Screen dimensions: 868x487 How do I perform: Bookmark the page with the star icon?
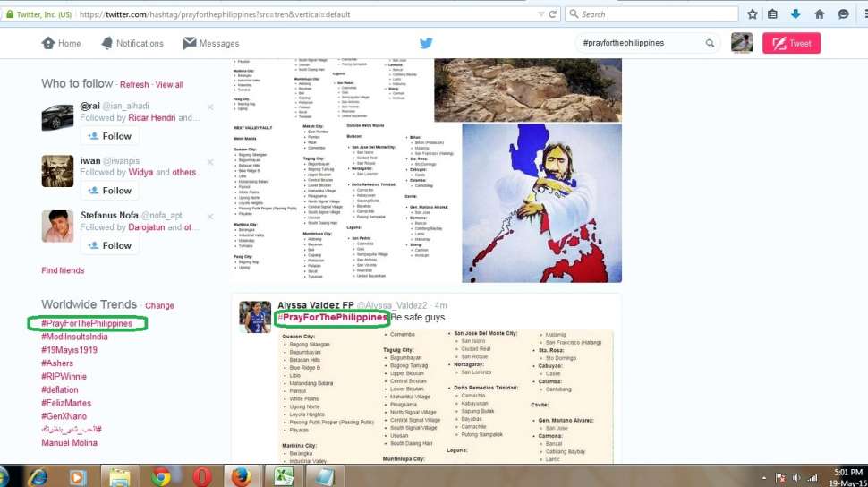(x=753, y=14)
